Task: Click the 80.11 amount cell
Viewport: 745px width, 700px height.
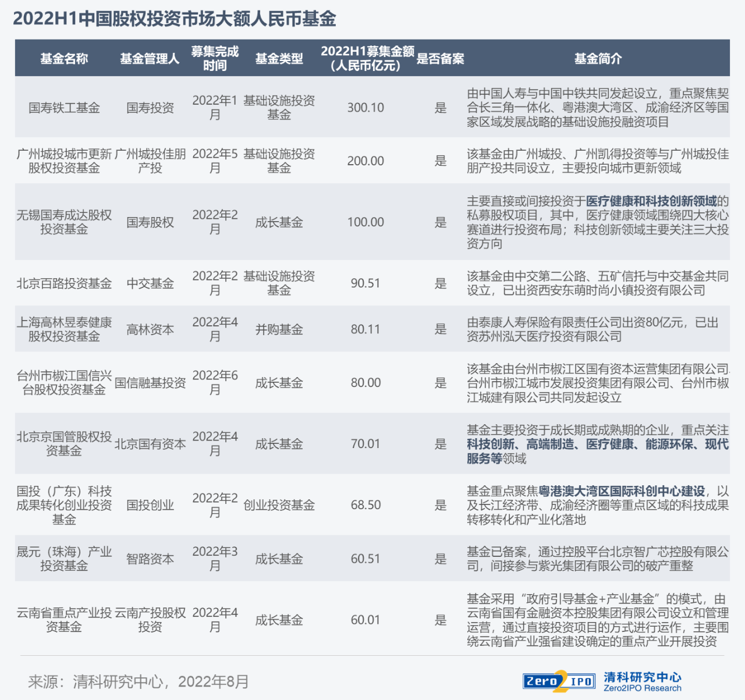Action: pos(366,329)
